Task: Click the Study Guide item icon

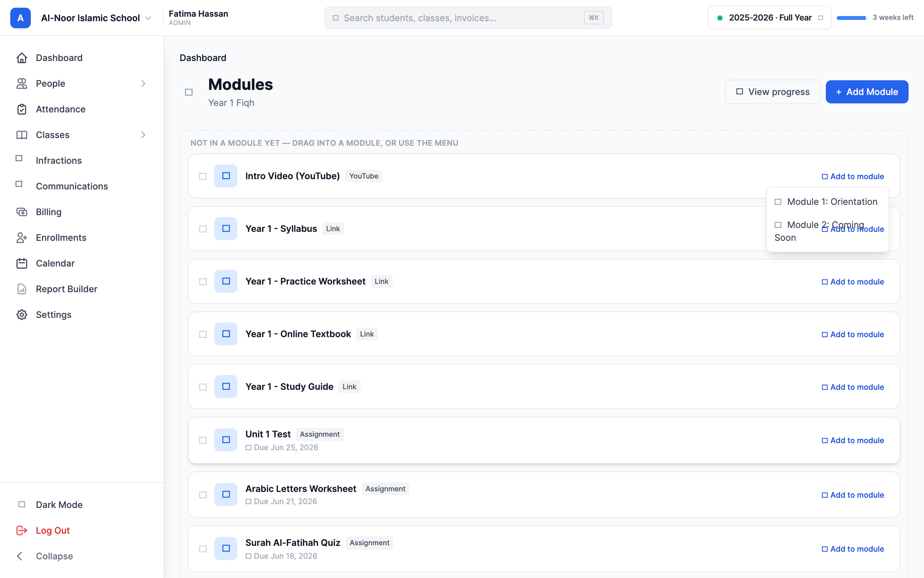Action: (226, 387)
